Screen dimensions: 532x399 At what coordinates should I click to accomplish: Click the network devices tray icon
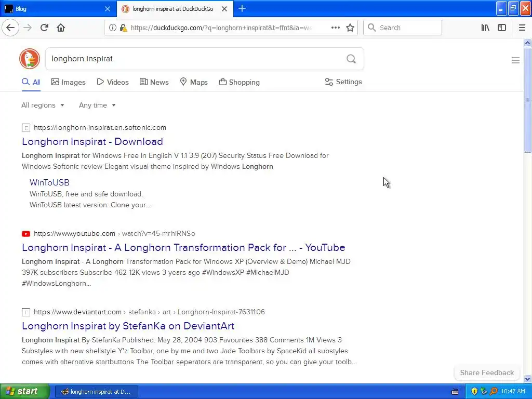484,391
